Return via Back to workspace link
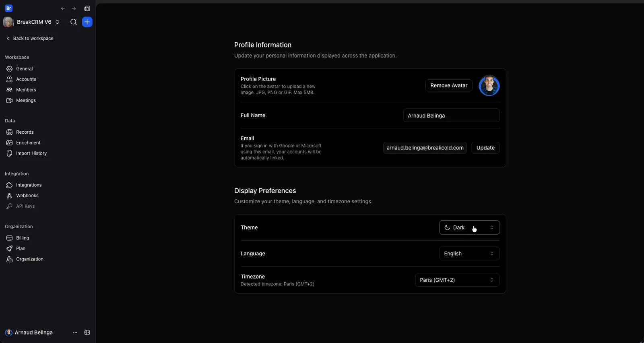The height and width of the screenshot is (343, 644). (x=29, y=39)
